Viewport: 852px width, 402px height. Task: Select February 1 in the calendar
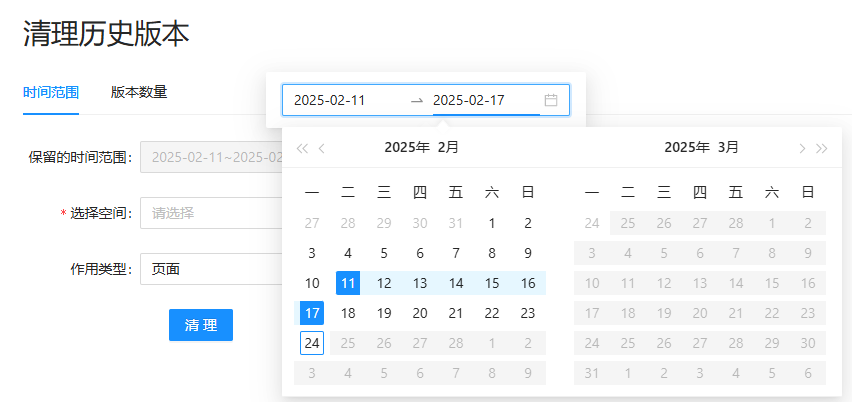point(492,223)
